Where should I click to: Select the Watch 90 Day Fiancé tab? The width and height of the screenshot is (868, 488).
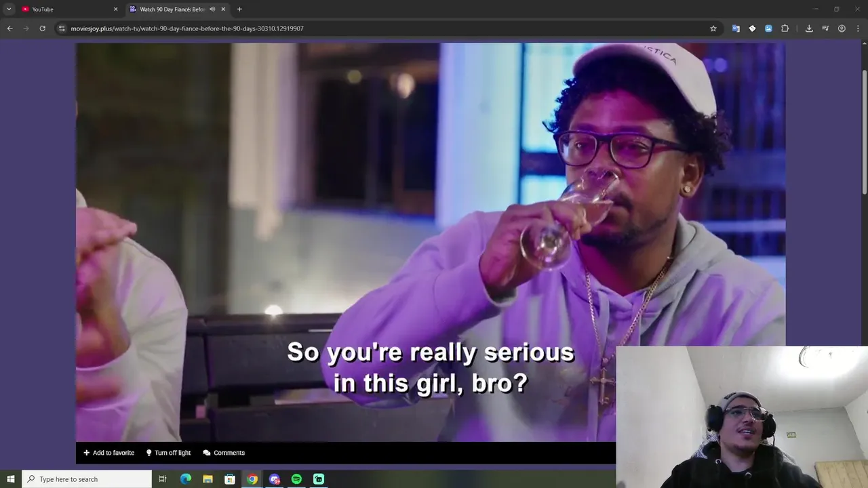(178, 9)
